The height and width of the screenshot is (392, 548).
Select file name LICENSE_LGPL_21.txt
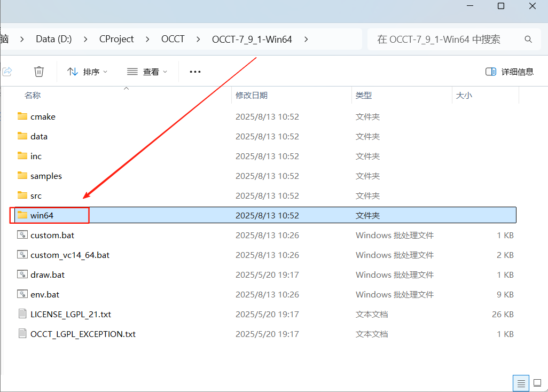point(71,315)
